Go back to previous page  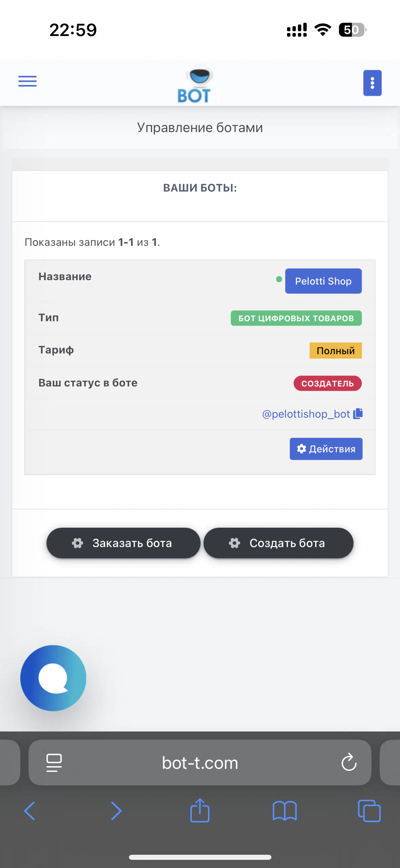[30, 811]
